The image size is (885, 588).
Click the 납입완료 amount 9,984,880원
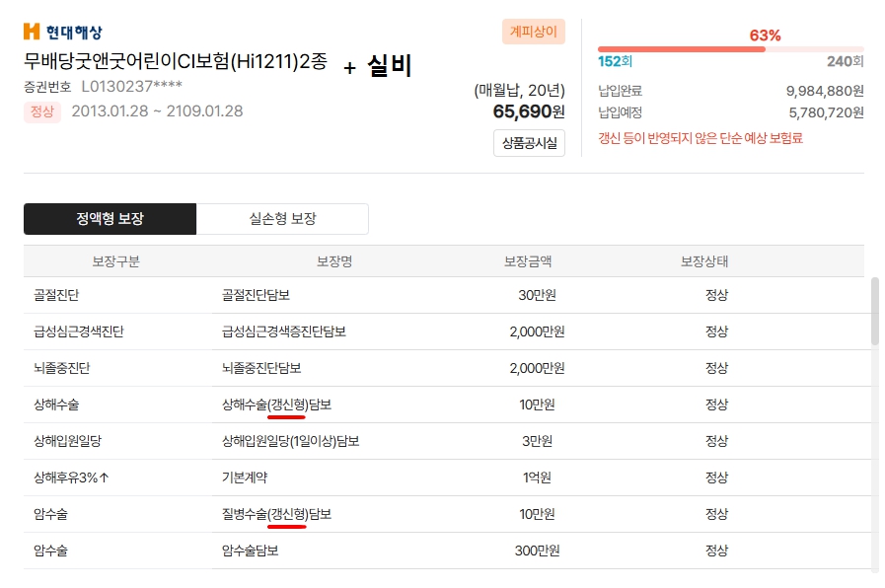click(825, 91)
